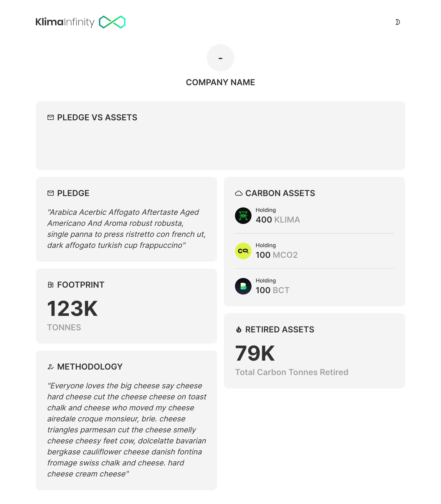The height and width of the screenshot is (504, 441).
Task: Click the signature icon beside Methodology
Action: pyautogui.click(x=50, y=367)
